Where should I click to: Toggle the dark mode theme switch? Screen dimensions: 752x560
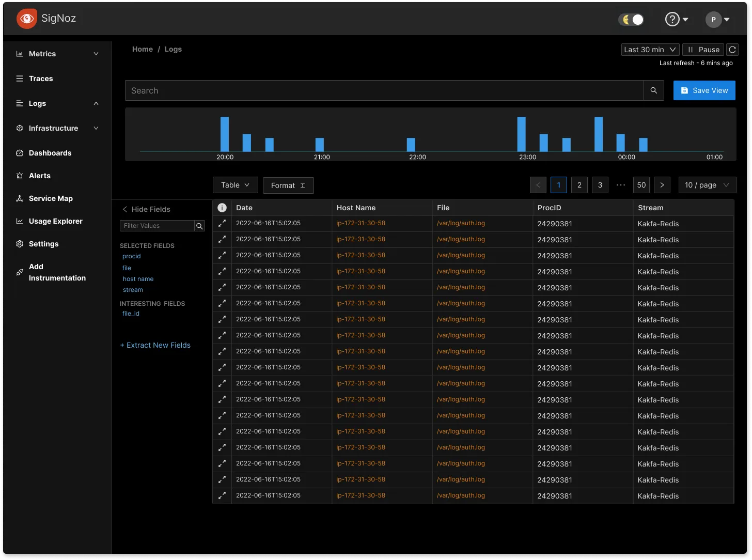coord(632,20)
